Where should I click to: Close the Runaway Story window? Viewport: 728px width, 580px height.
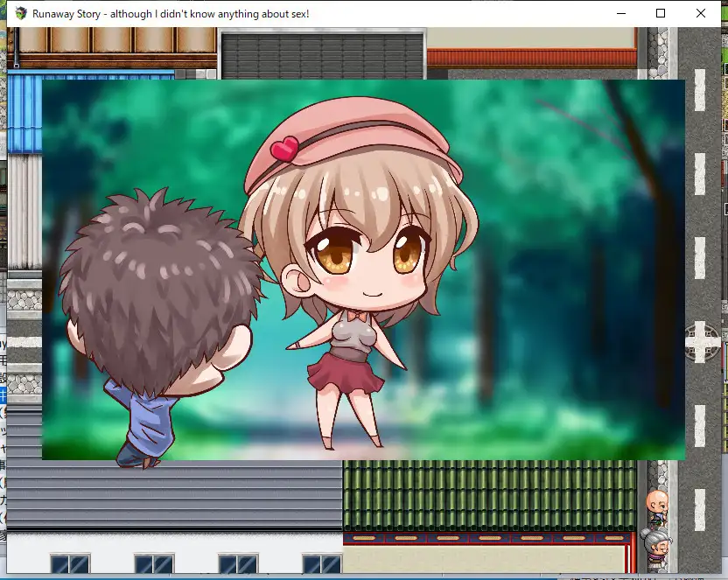point(701,13)
